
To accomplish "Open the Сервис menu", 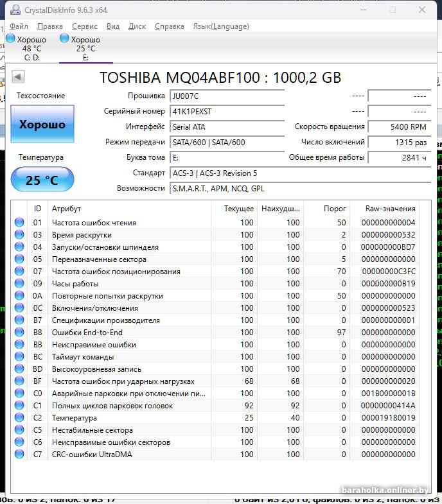I will 85,26.
